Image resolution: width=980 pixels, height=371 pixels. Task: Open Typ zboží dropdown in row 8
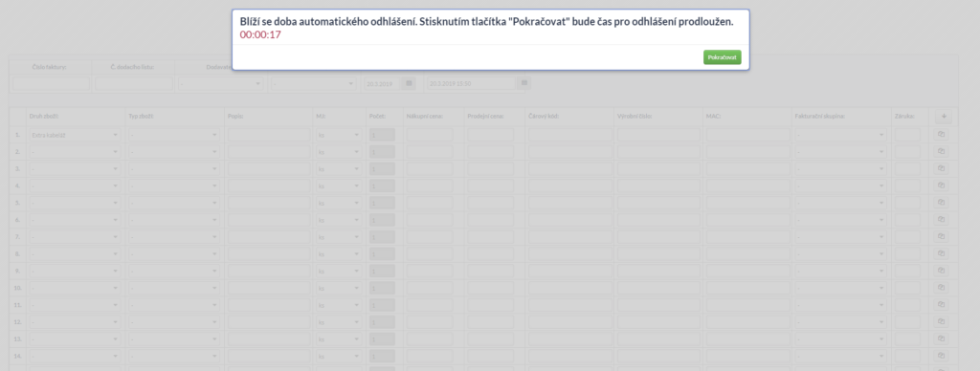pos(174,254)
